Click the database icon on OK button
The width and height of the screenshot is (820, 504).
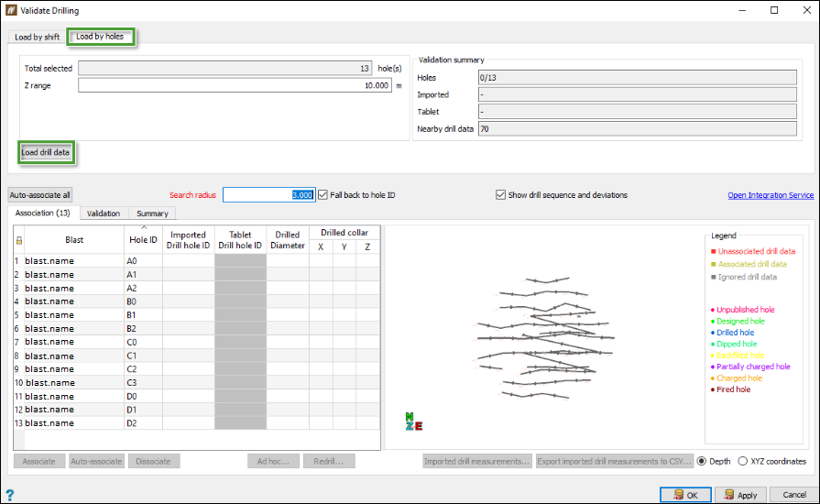[677, 495]
